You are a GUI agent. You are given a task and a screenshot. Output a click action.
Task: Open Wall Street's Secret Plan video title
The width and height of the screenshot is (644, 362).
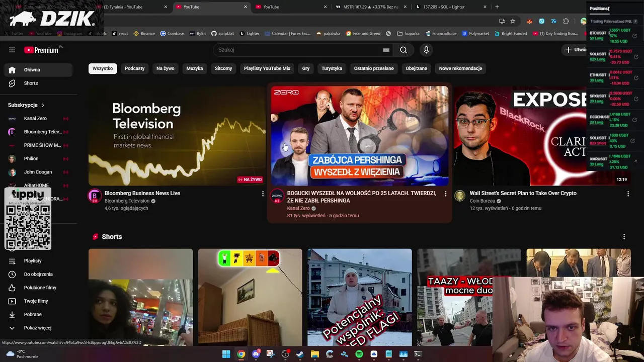tap(523, 193)
